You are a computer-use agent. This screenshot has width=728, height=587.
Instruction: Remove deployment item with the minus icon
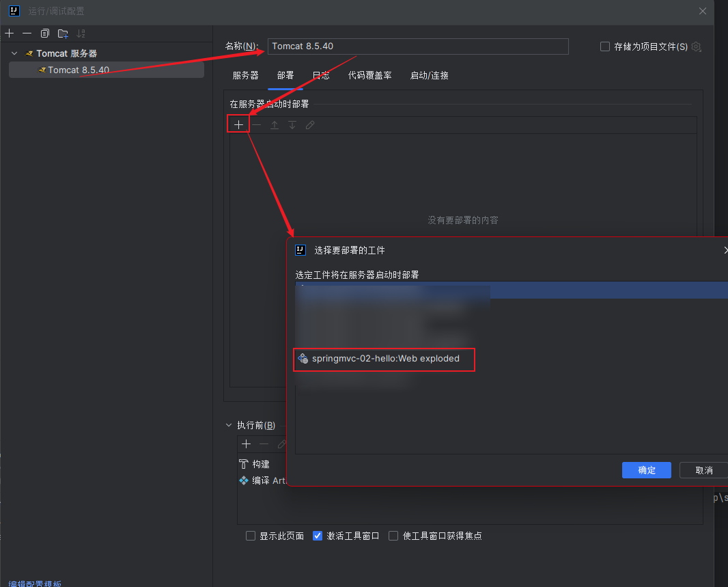(x=256, y=125)
